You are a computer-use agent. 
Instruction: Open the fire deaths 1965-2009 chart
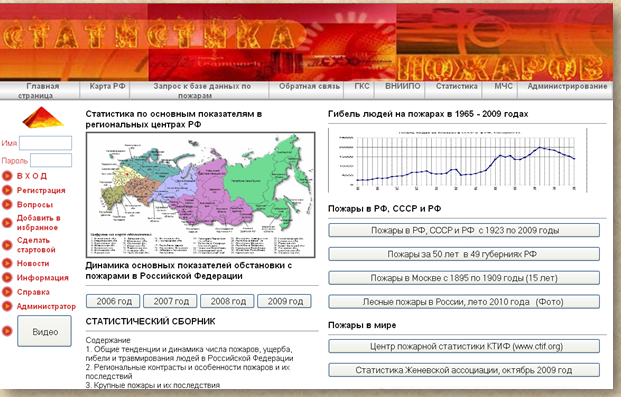point(457,160)
